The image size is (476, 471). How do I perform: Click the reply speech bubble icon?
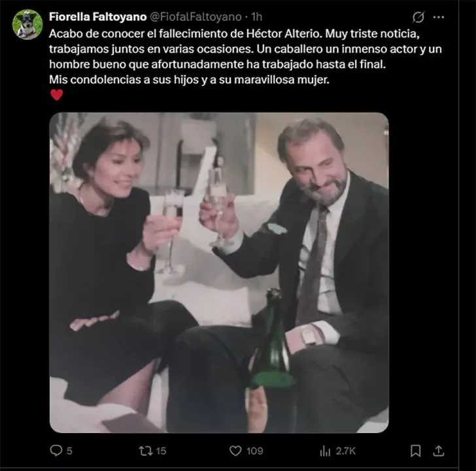(x=56, y=450)
